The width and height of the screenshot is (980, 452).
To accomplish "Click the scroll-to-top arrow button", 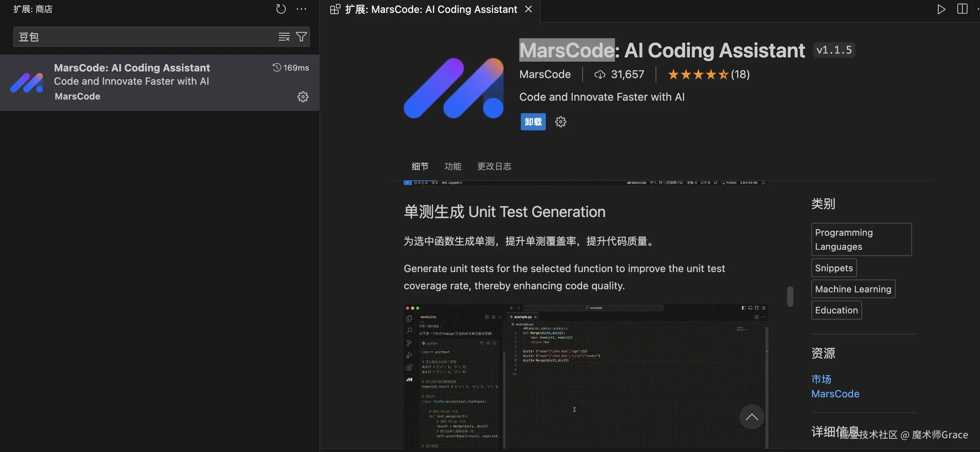I will 752,417.
